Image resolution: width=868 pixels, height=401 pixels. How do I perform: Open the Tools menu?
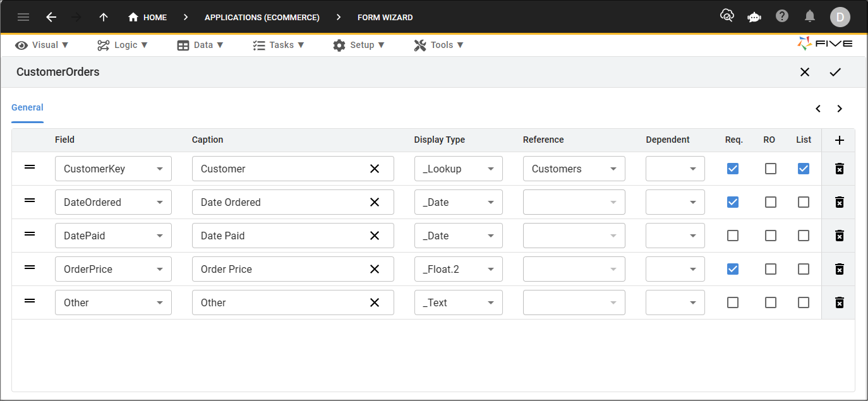pos(439,45)
